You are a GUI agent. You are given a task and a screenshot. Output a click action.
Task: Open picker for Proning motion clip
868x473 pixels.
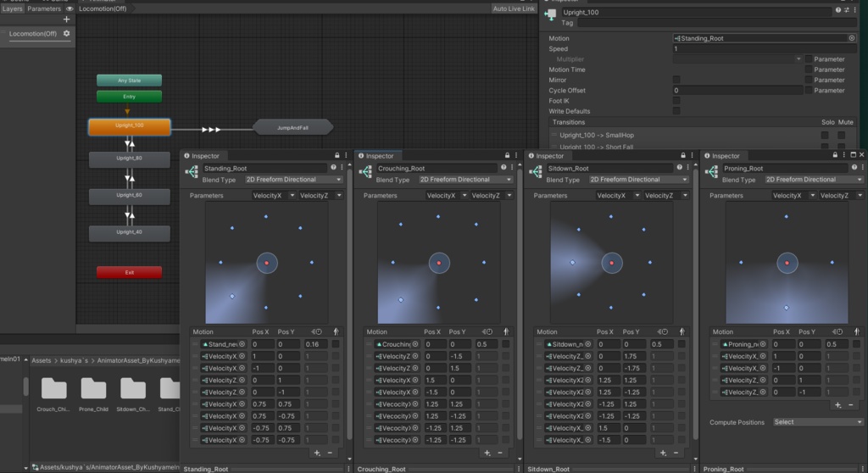(762, 344)
